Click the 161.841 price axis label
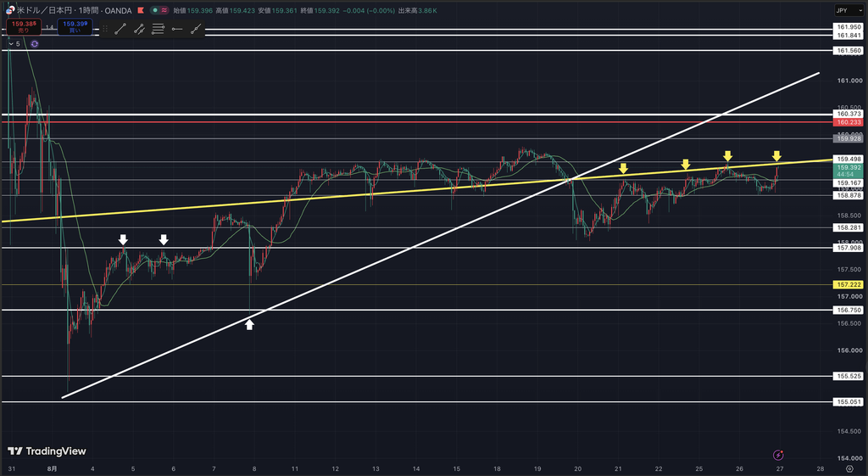This screenshot has width=868, height=476. pyautogui.click(x=849, y=35)
